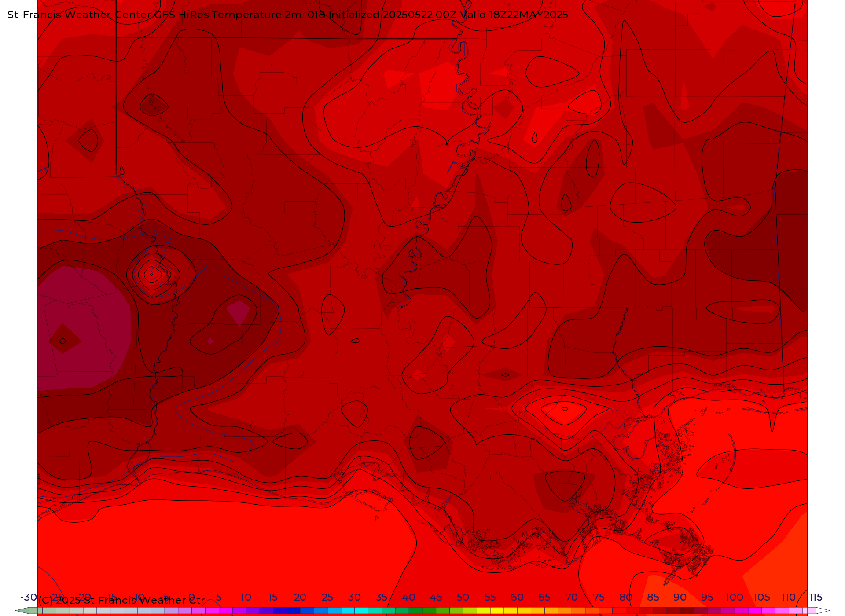845x616 pixels.
Task: Select the '40' legend label
Action: pyautogui.click(x=409, y=598)
